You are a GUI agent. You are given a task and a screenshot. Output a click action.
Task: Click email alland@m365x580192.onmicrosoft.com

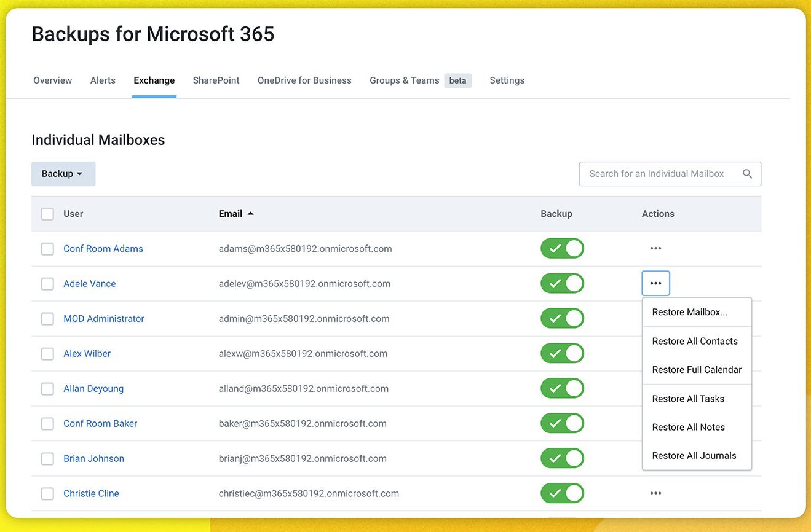304,389
